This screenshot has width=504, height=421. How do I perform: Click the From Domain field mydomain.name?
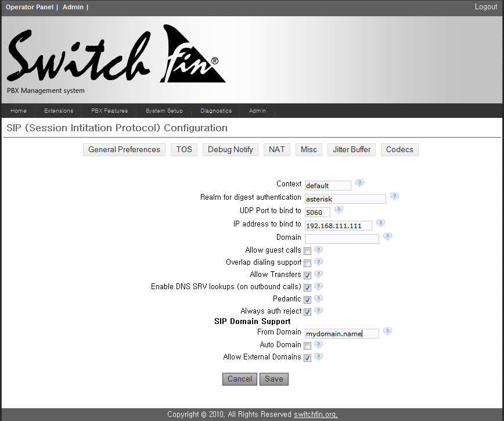(342, 333)
